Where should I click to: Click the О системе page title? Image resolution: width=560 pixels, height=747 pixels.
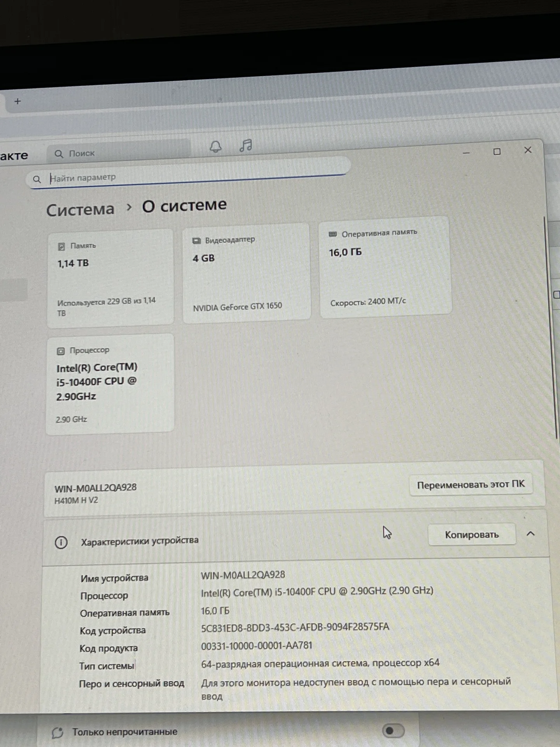pyautogui.click(x=184, y=205)
